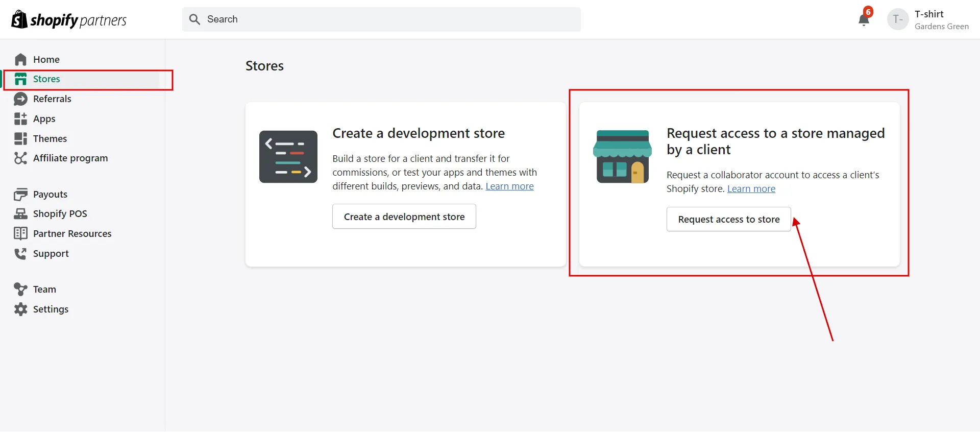Click the Themes layout icon
This screenshot has width=980, height=432.
(x=20, y=139)
